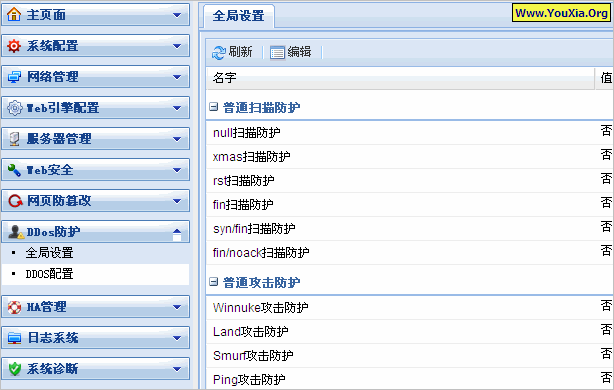
Task: Click the monitor icon for 网络管理
Action: (x=14, y=77)
